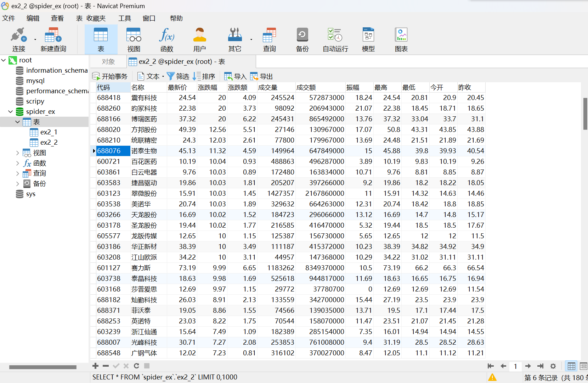Viewport: 588px width, 383px height.
Task: Open the Query (查询) toolbar icon
Action: click(270, 40)
